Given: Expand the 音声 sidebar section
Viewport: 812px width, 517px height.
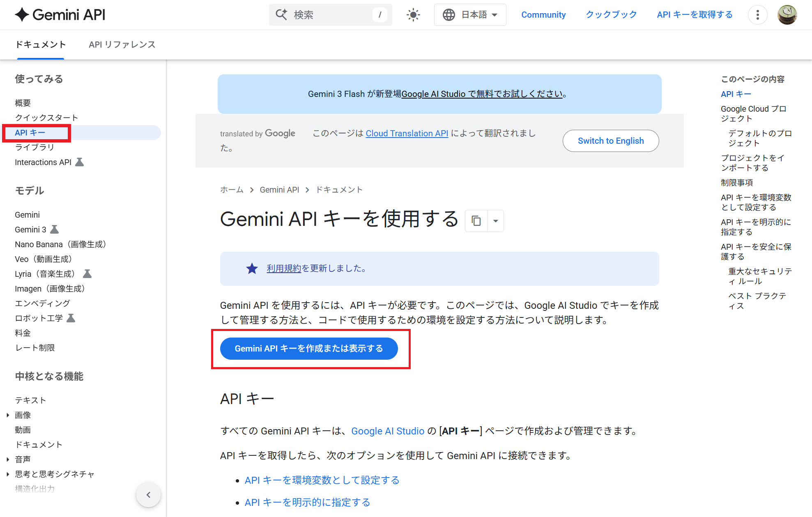Looking at the screenshot, I should [x=8, y=460].
